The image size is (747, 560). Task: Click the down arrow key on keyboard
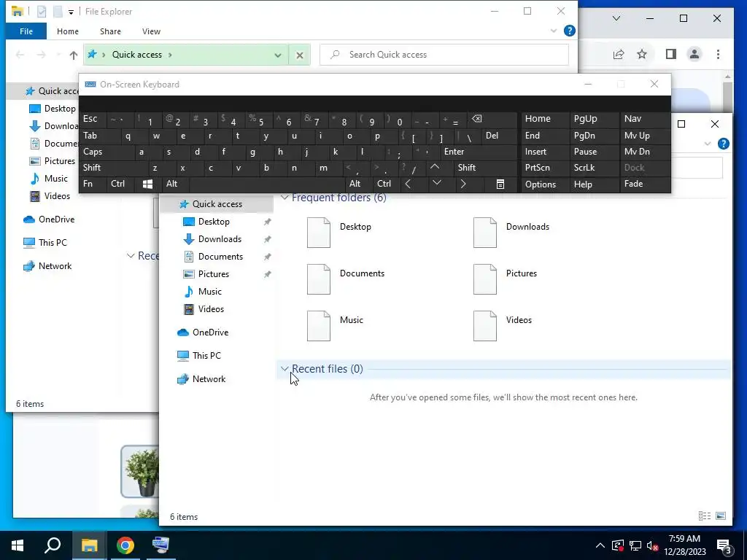[x=436, y=183]
